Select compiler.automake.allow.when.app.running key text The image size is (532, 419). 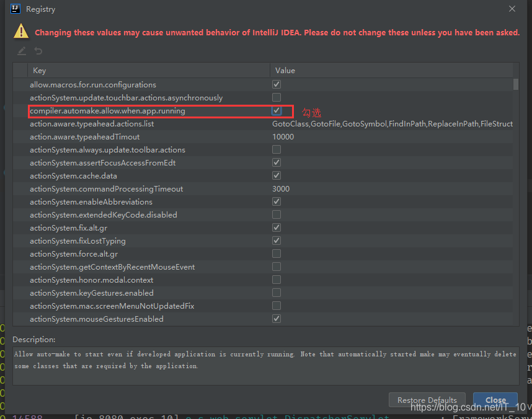point(107,111)
